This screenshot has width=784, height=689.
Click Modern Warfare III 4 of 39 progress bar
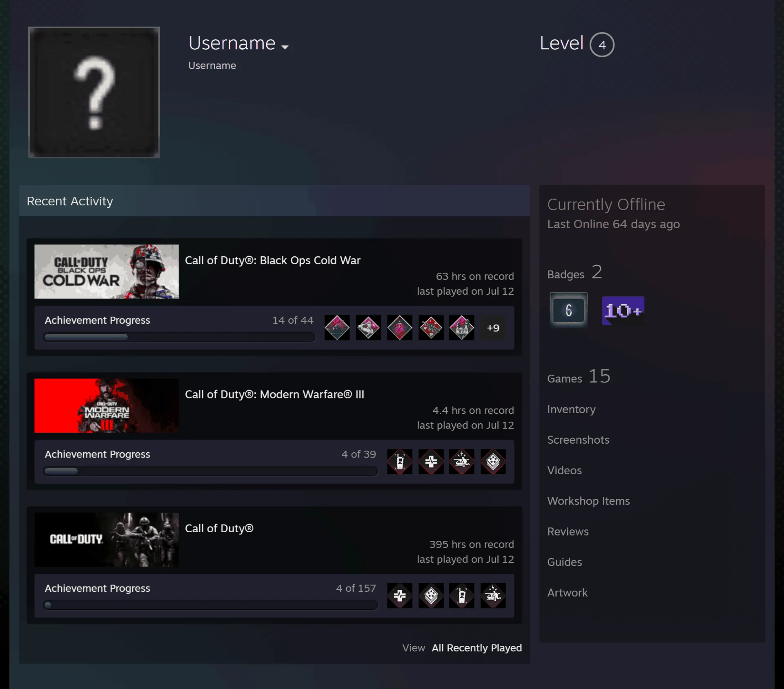[211, 471]
